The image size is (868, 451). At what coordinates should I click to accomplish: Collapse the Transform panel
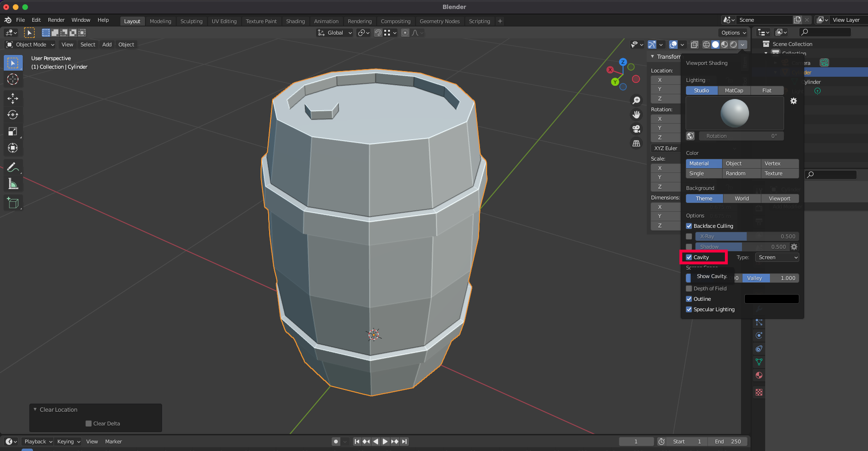tap(652, 56)
